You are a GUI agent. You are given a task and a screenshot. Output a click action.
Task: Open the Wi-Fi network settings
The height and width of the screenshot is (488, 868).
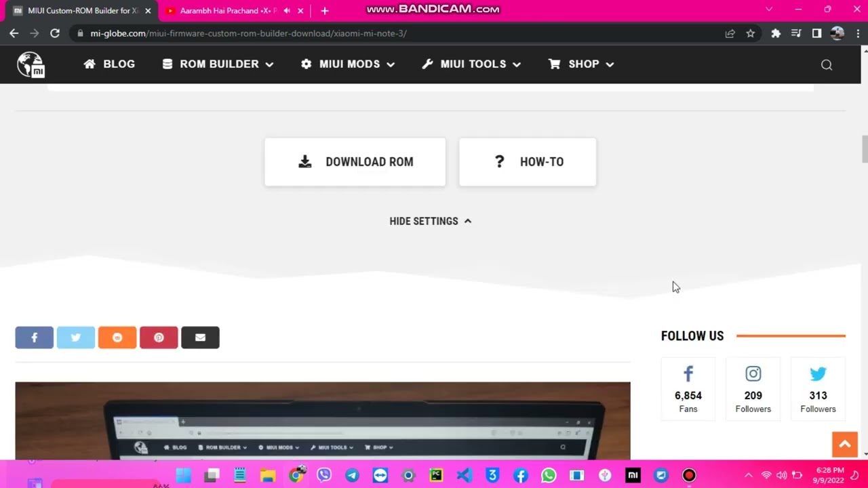[x=766, y=476]
